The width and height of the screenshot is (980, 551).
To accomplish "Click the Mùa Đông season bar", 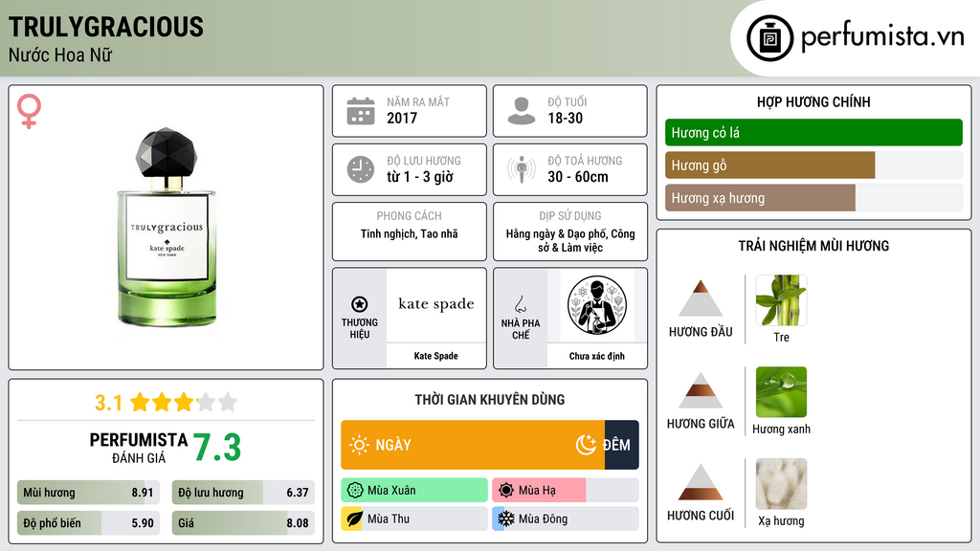I will pos(566,518).
